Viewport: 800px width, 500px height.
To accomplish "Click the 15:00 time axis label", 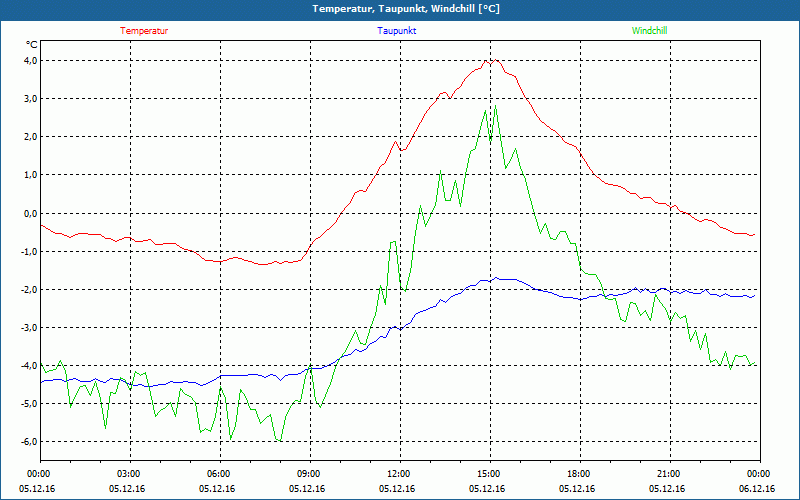I will [490, 473].
